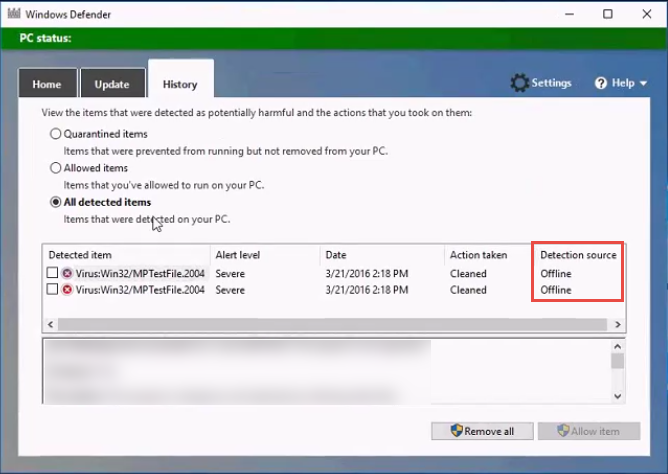668x474 pixels.
Task: Click the horizontal scrollbar right arrow
Action: [618, 325]
